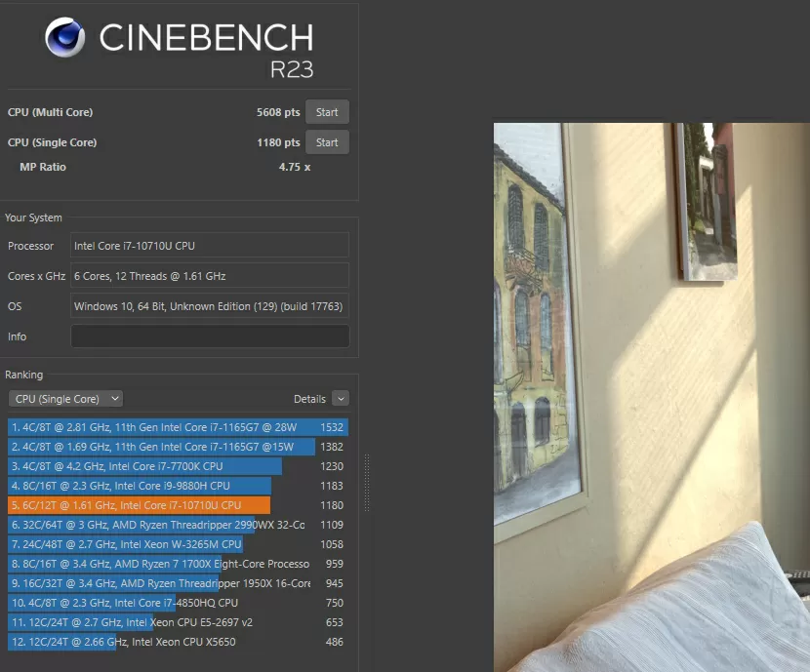Select the Core i9-9880H ranking entry
This screenshot has width=810, height=672.
tap(176, 486)
